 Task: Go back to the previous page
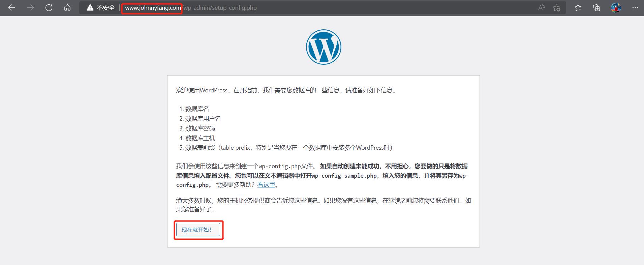[x=12, y=8]
